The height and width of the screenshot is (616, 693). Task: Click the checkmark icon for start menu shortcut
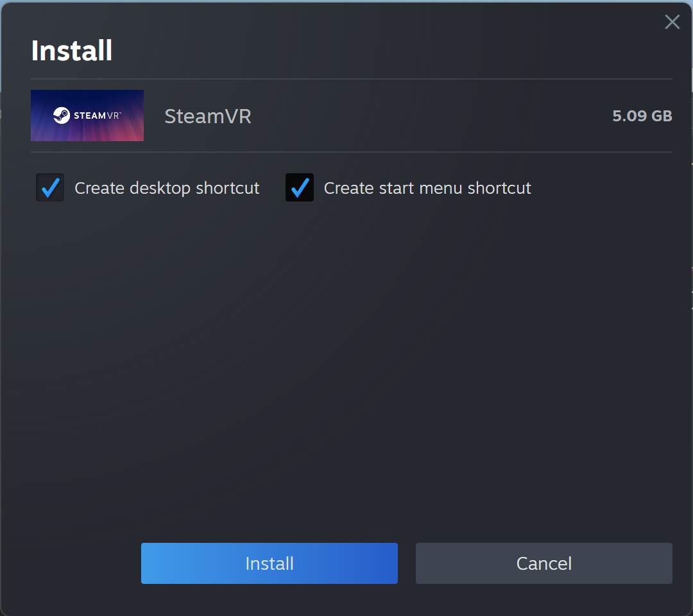299,187
